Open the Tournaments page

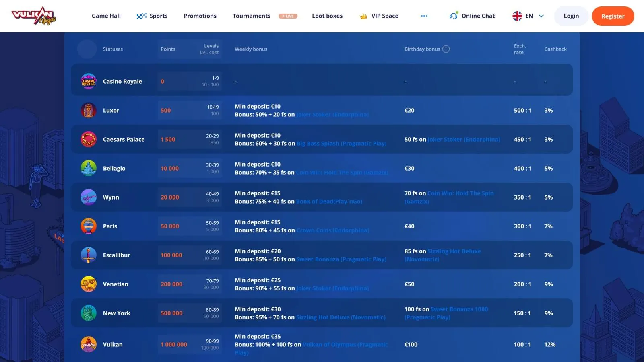pos(252,16)
